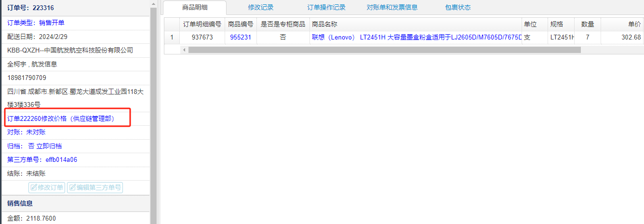Click the edit icon on 编辑第三方单号
The image size is (644, 224).
pyautogui.click(x=72, y=187)
